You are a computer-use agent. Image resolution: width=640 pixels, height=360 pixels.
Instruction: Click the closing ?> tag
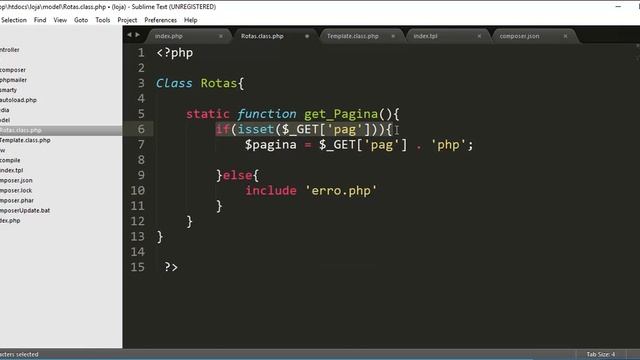[171, 267]
